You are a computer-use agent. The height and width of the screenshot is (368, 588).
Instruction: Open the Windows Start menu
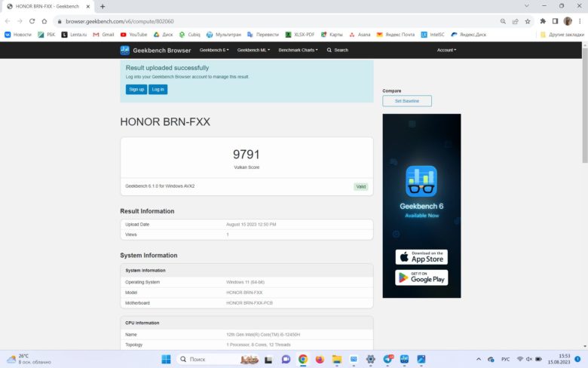point(166,360)
